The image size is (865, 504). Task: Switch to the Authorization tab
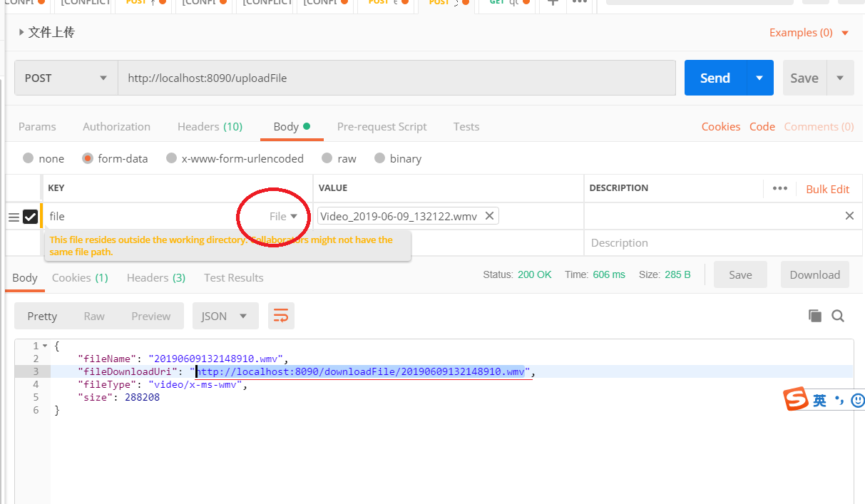click(116, 126)
